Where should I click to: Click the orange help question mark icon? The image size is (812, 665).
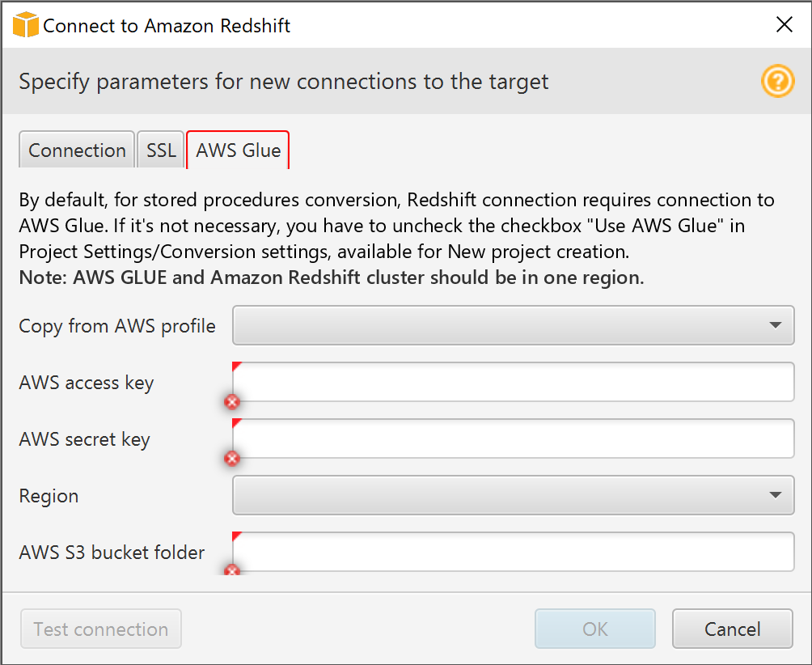pos(777,82)
